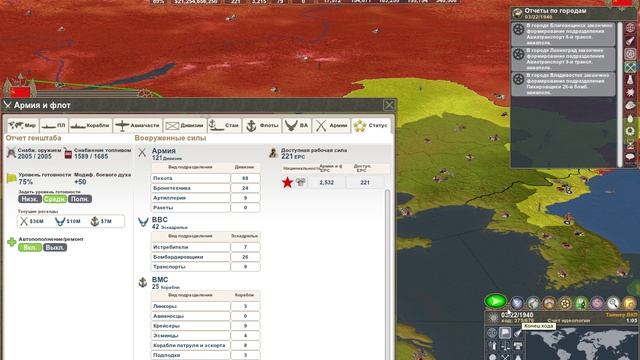This screenshot has height=360, width=640.
Task: Open the gear production department icon
Action: (565, 303)
